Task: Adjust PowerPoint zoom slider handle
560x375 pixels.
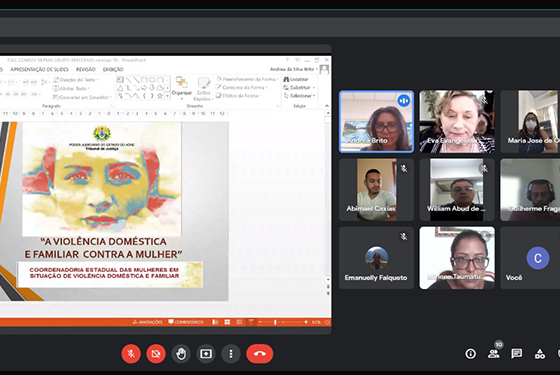Action: (275, 322)
